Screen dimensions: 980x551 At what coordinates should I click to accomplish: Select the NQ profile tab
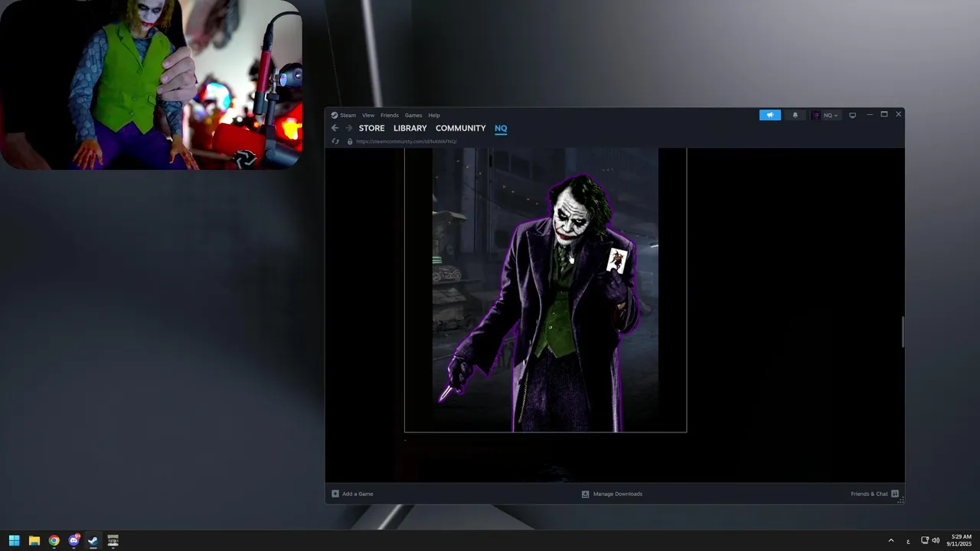click(x=501, y=129)
